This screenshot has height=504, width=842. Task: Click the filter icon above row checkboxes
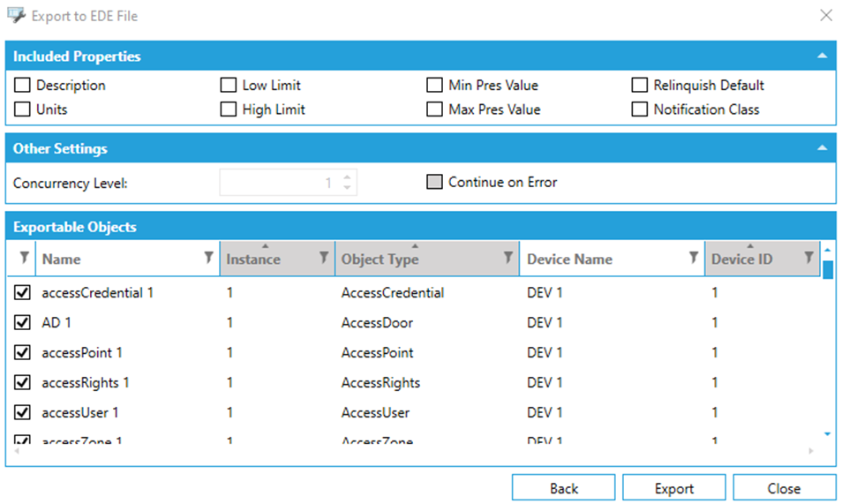(23, 258)
